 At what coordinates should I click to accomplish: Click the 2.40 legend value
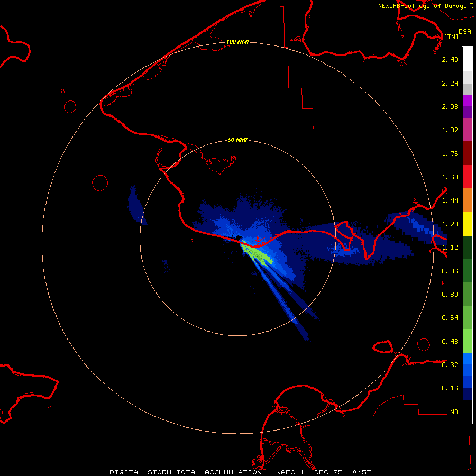(450, 59)
